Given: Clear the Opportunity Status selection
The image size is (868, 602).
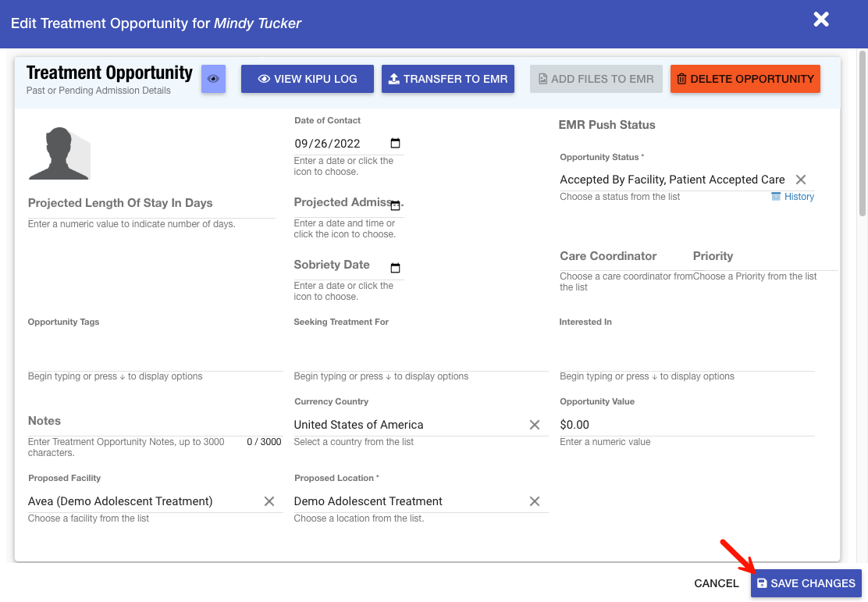Looking at the screenshot, I should 800,180.
